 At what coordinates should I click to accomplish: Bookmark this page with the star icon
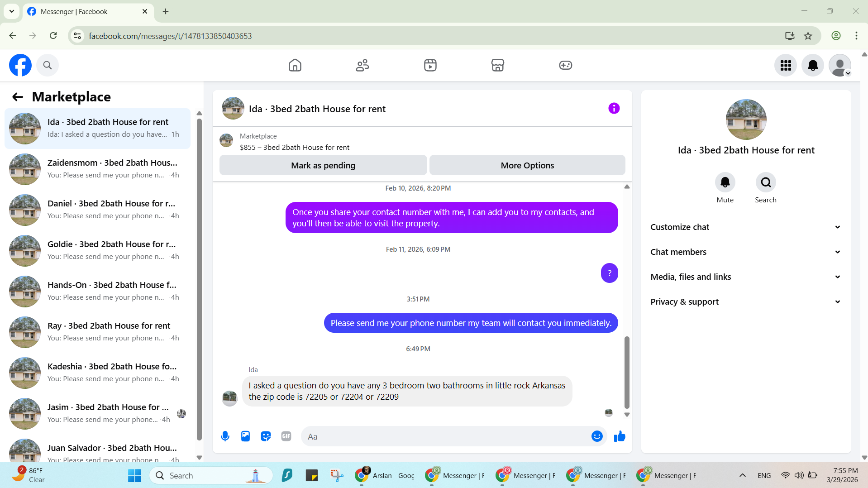click(808, 36)
